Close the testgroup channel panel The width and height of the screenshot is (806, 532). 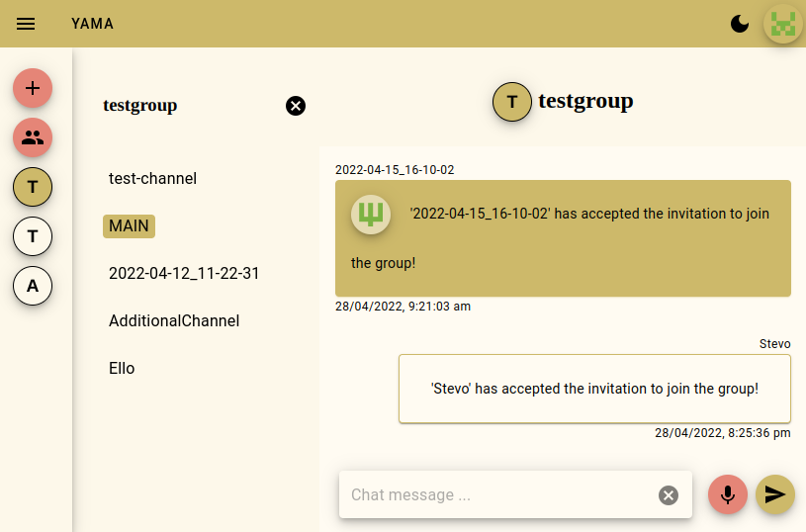[296, 106]
